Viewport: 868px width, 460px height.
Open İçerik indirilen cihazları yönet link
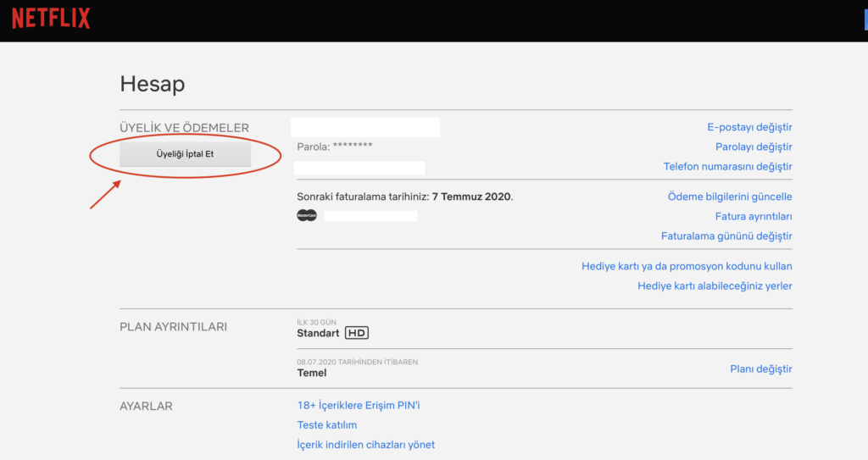pyautogui.click(x=365, y=445)
